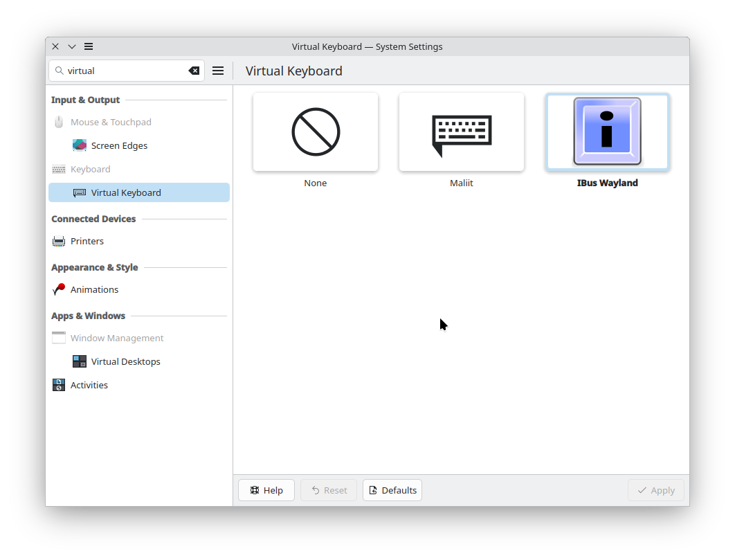Restore Defaults with the Defaults button

(392, 490)
